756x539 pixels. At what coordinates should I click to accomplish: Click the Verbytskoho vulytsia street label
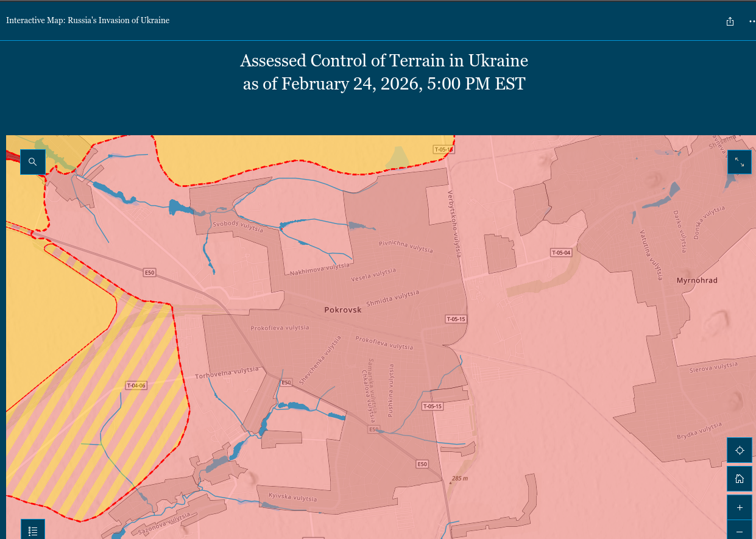(454, 225)
